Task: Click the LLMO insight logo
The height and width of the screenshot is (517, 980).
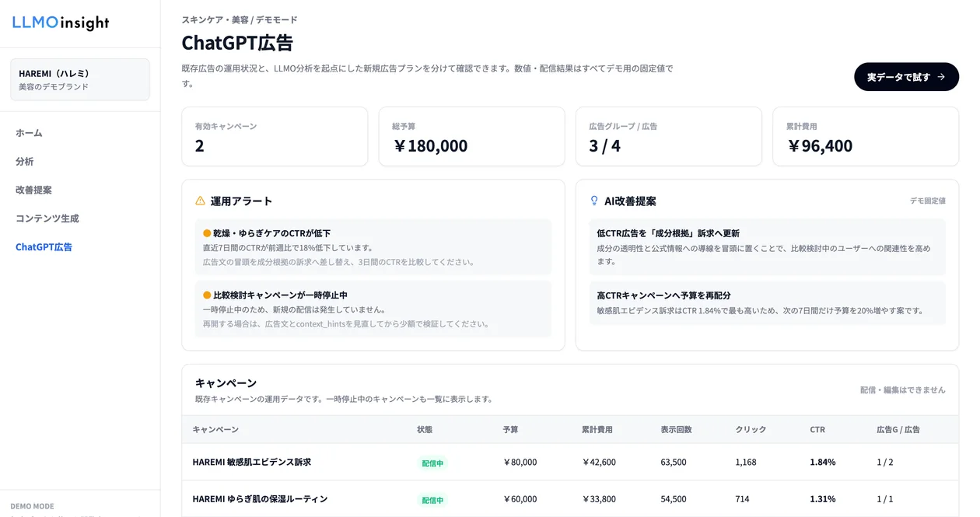Action: [61, 23]
